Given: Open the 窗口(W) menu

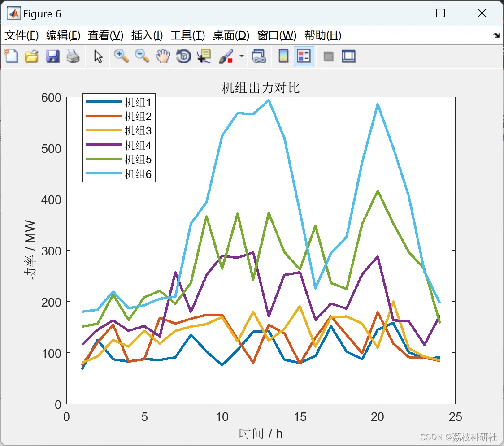Looking at the screenshot, I should coord(277,35).
